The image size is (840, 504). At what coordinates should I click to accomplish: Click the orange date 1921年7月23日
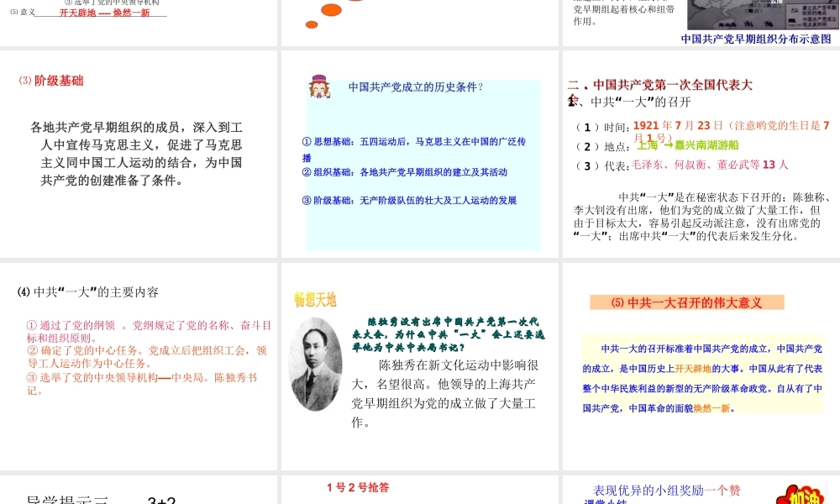coord(678,125)
